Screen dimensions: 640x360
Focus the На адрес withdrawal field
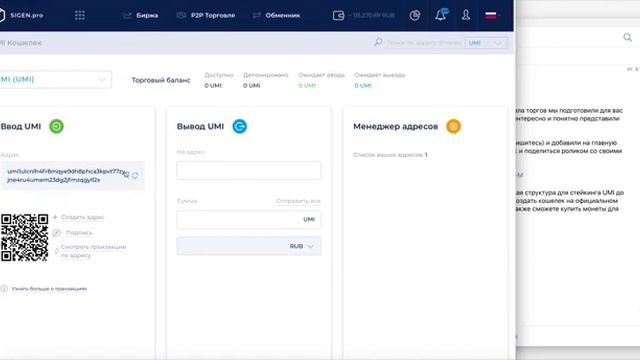[x=249, y=170]
